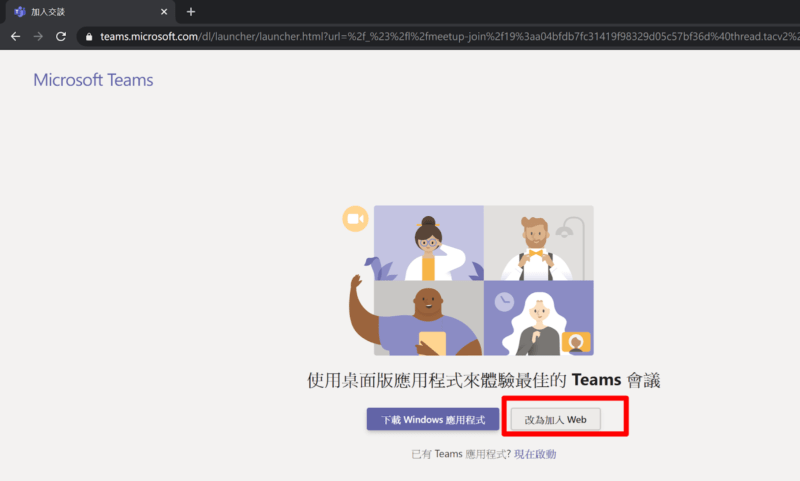The height and width of the screenshot is (481, 800).
Task: Download the Windows app (下載 Windows 應用程式)
Action: tap(432, 420)
